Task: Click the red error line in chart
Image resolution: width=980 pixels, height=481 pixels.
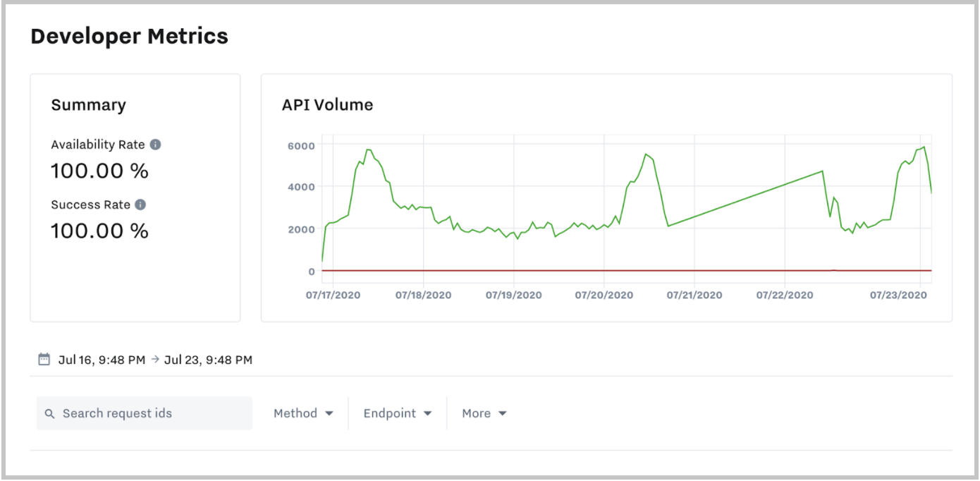Action: [x=564, y=270]
